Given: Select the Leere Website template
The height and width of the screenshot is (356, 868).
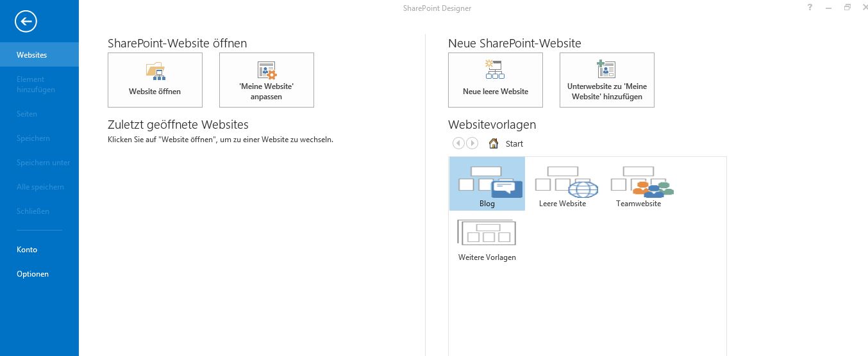Looking at the screenshot, I should pyautogui.click(x=563, y=184).
